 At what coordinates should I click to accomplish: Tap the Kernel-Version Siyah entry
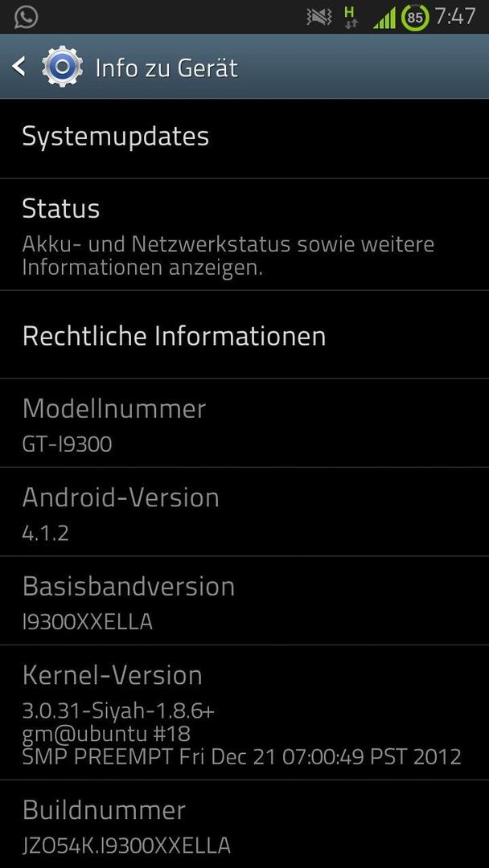coord(244,713)
